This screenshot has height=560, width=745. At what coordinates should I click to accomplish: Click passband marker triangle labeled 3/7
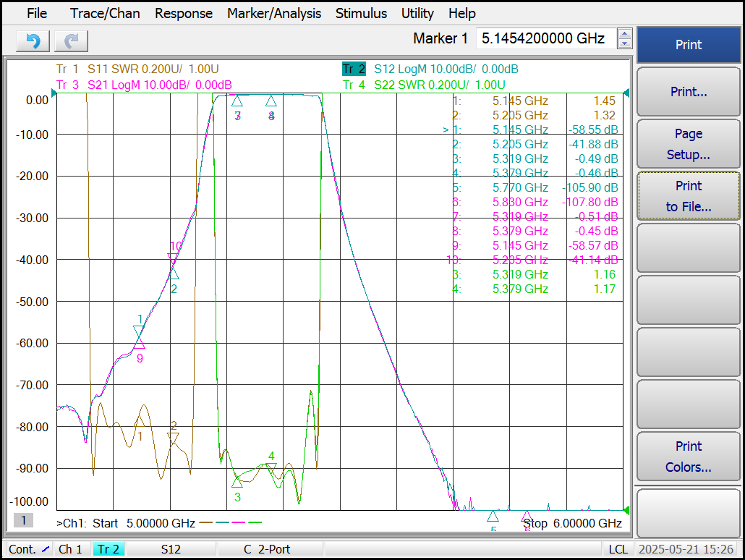(237, 101)
